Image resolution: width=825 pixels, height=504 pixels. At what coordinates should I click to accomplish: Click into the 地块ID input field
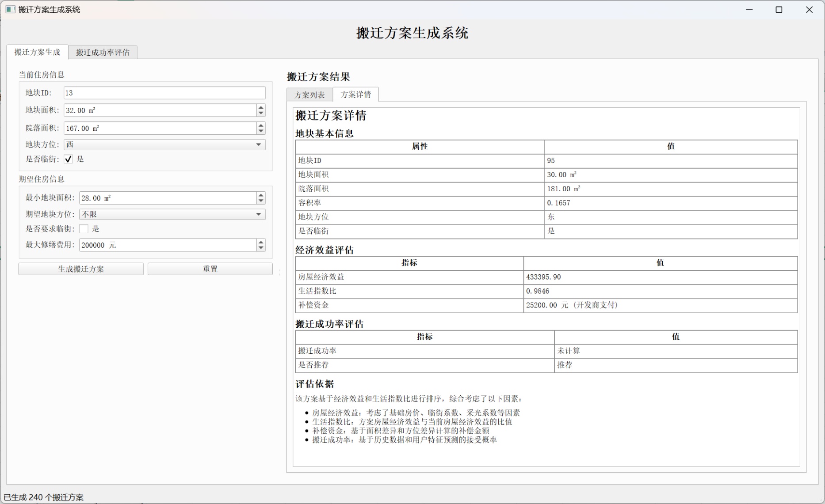(x=164, y=93)
